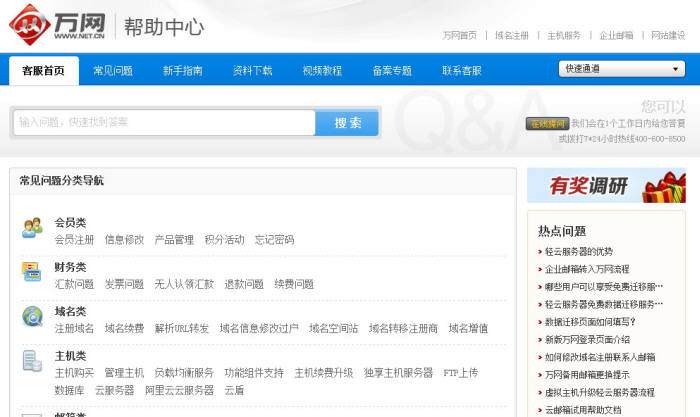700x417 pixels.
Task: Open the 域名信息修改过户 link
Action: coord(259,329)
